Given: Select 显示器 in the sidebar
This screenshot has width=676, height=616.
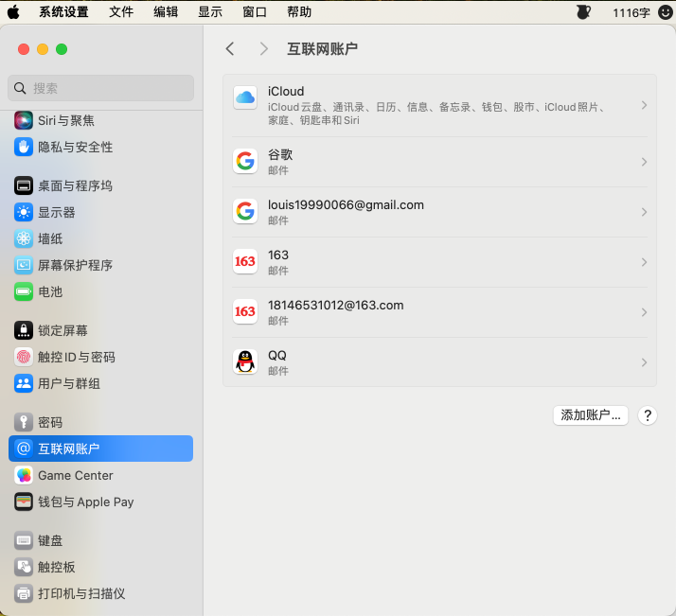Looking at the screenshot, I should (x=101, y=212).
